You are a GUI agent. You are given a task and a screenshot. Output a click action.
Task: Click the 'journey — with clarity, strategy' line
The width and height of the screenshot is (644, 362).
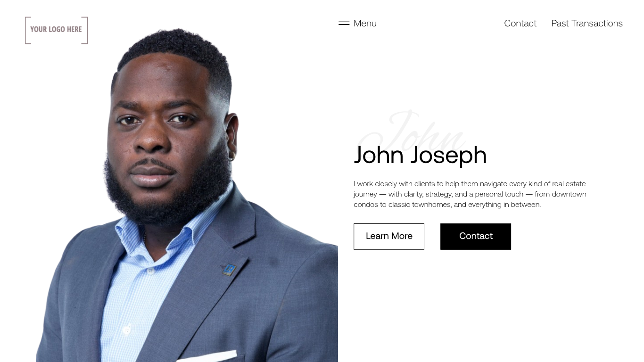coord(470,194)
